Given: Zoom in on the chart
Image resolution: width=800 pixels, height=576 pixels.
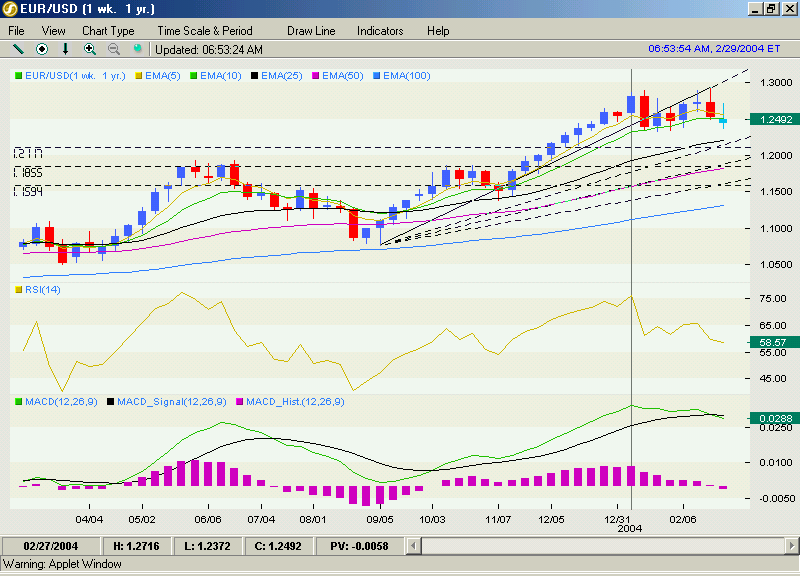Looking at the screenshot, I should click(x=90, y=49).
